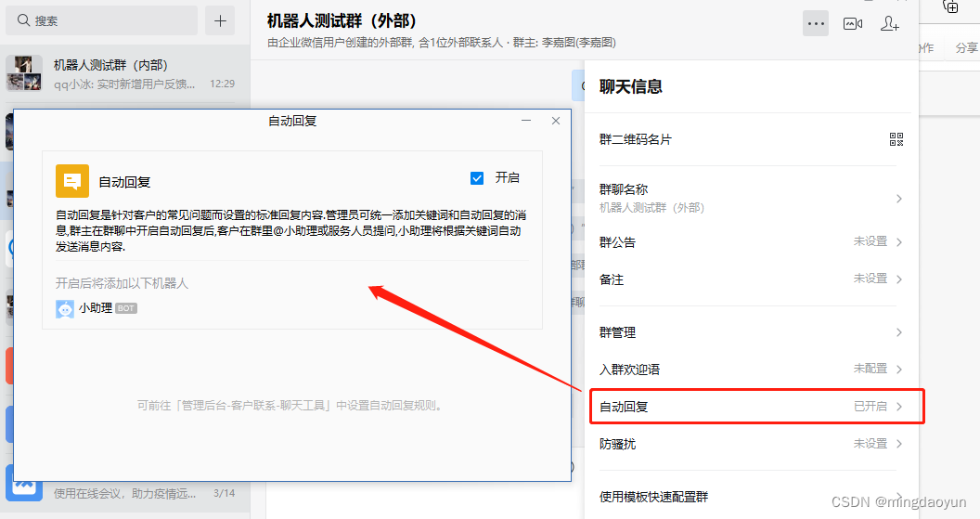980x519 pixels.
Task: Open the 备注 setting row
Action: tap(751, 279)
